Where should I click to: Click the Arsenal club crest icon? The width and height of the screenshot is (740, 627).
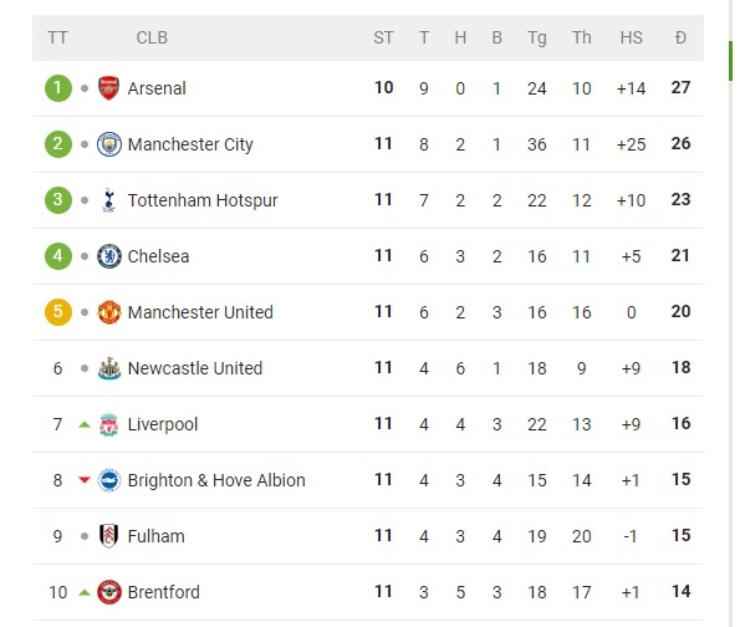point(108,88)
